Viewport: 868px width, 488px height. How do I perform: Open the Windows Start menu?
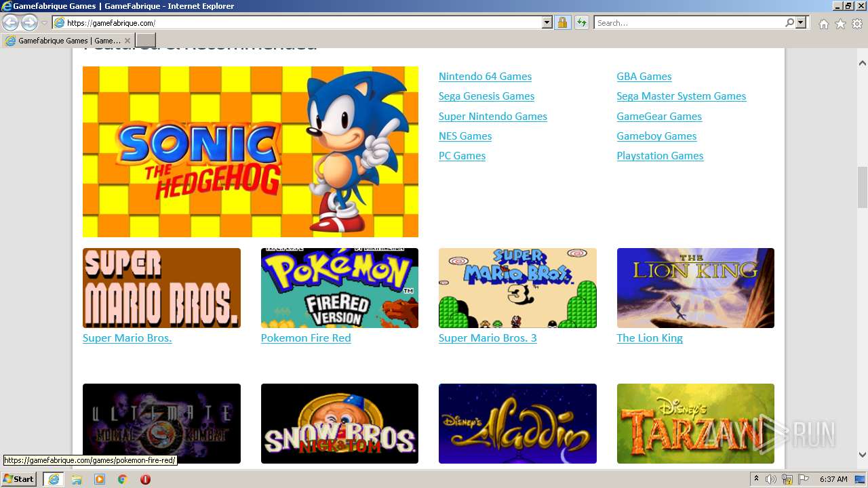(18, 479)
